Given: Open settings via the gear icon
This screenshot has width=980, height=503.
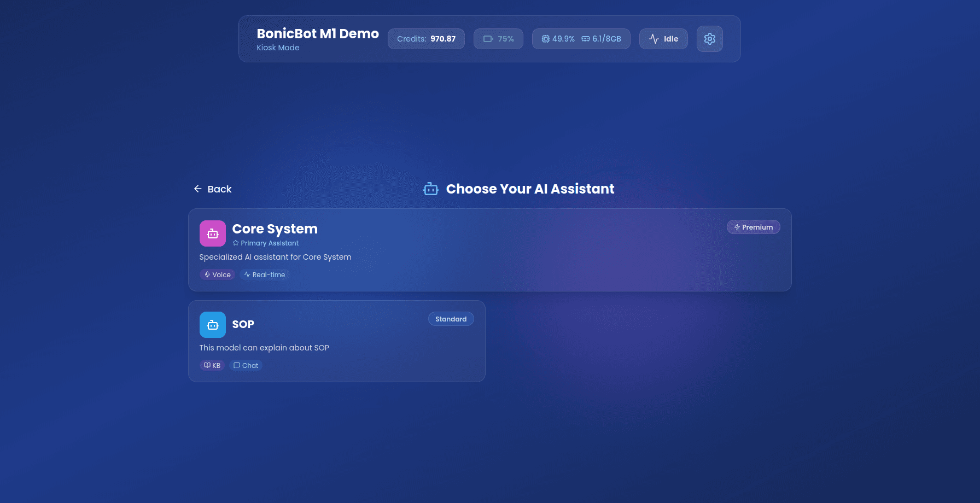Looking at the screenshot, I should (709, 39).
